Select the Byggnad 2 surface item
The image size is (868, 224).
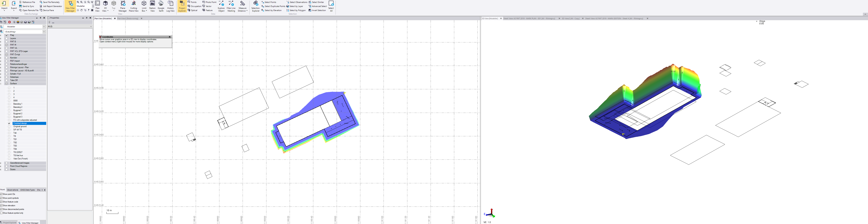(18, 114)
